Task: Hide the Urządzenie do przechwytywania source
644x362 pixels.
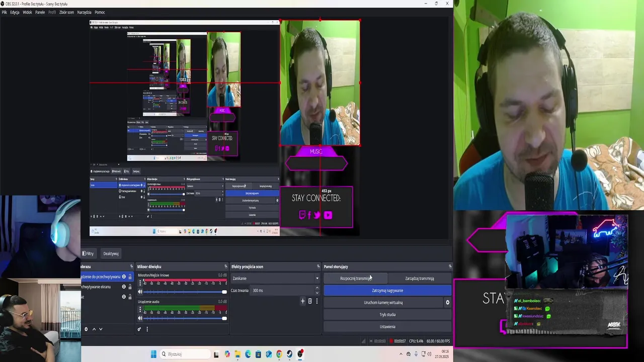Action: click(124, 277)
